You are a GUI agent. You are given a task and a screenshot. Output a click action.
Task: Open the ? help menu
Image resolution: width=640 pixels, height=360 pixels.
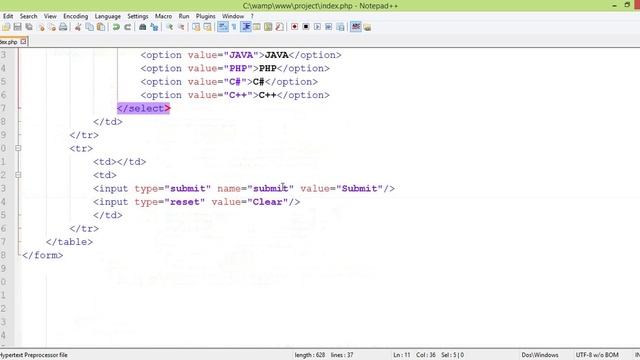tap(252, 16)
